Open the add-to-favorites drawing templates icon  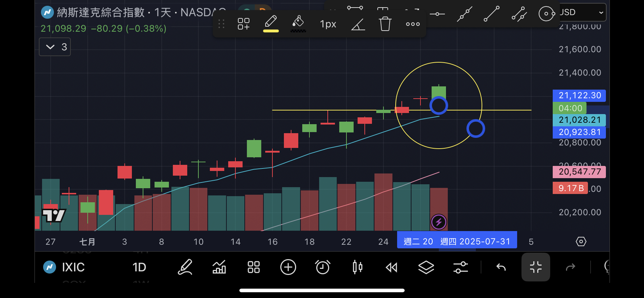pos(243,24)
